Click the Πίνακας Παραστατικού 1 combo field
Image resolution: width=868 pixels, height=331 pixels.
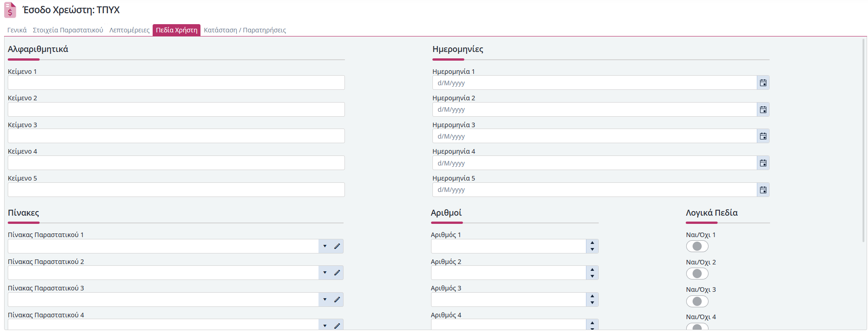tap(163, 246)
